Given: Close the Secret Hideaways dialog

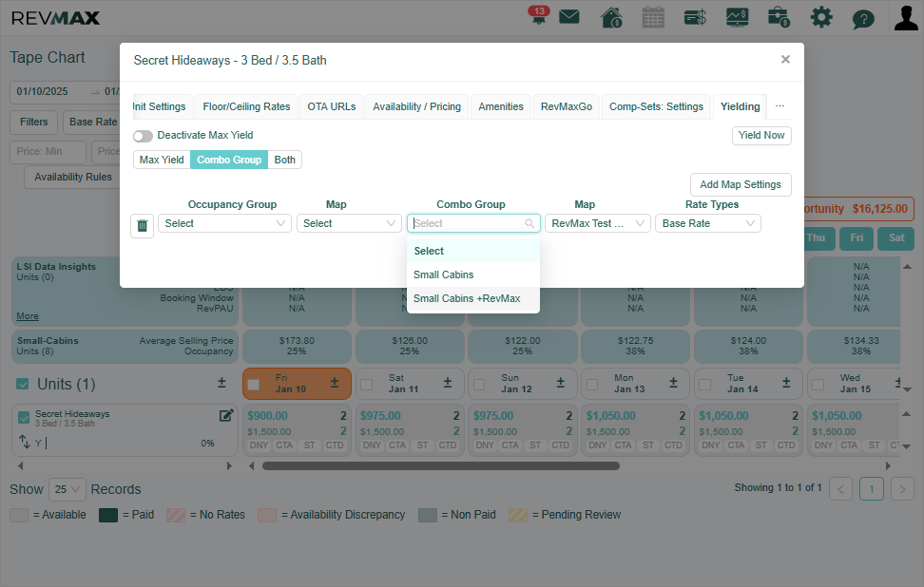Looking at the screenshot, I should click(785, 59).
